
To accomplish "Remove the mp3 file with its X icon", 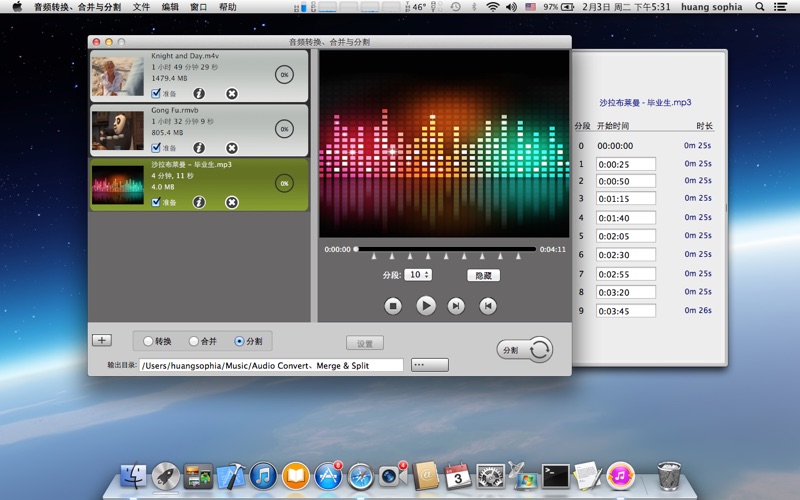I will 232,202.
